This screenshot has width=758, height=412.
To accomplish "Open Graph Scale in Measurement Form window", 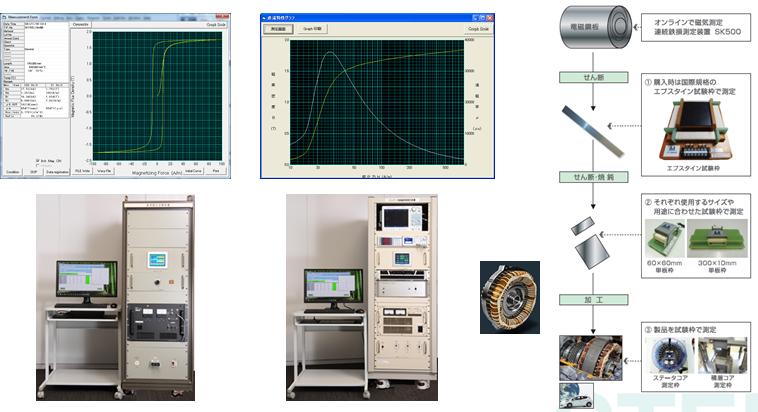I will click(216, 24).
